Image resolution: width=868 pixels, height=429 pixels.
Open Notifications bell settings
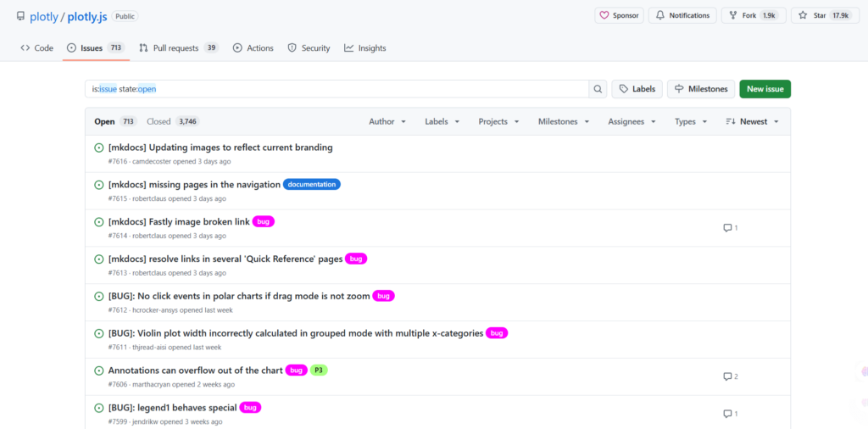[682, 15]
